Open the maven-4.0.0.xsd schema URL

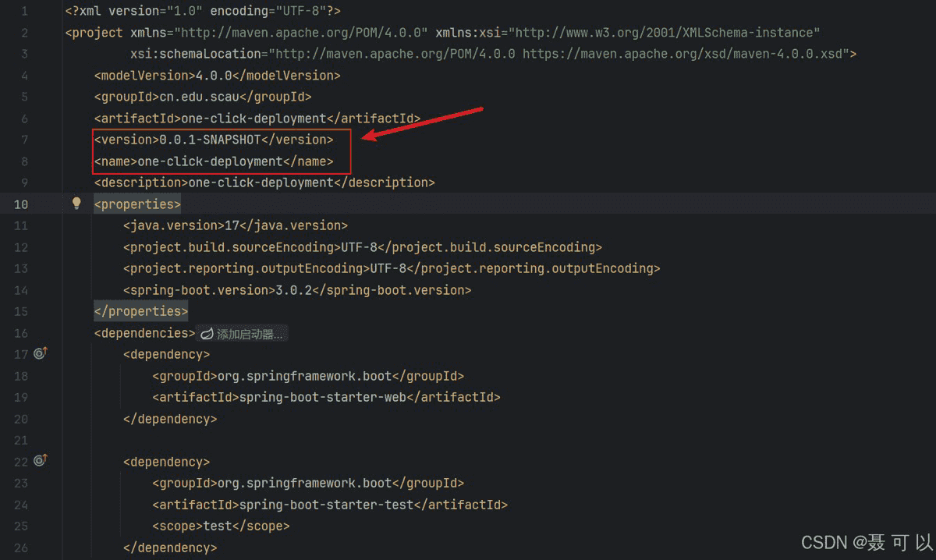click(x=685, y=54)
